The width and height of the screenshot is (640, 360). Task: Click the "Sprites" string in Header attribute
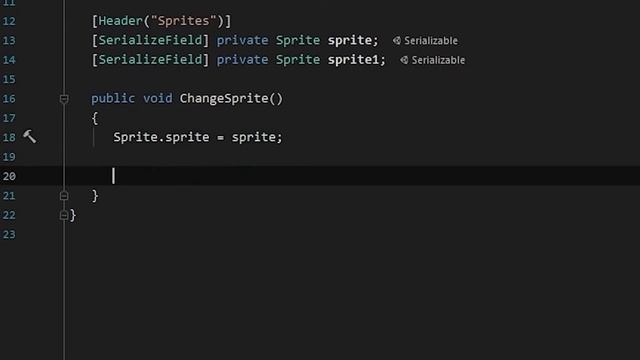pos(183,21)
